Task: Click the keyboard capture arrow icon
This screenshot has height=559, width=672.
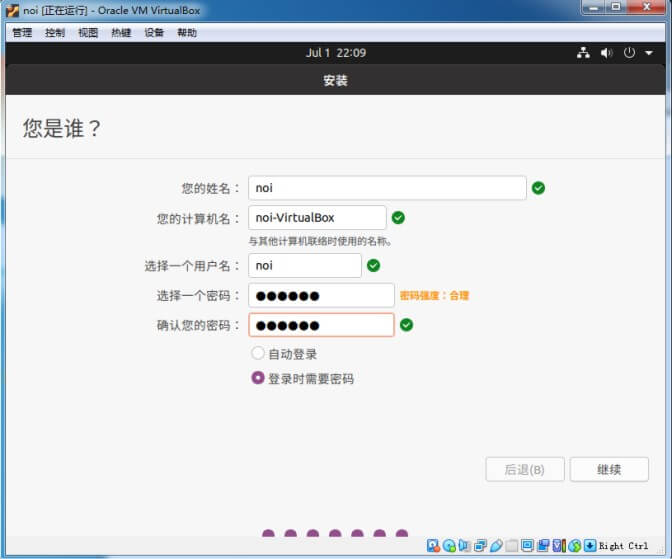Action: click(x=590, y=545)
